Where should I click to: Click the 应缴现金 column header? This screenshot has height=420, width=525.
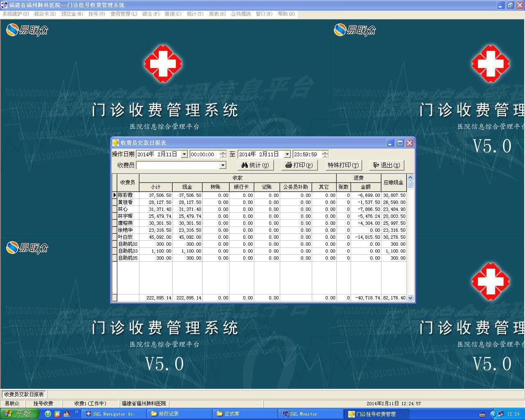(394, 183)
